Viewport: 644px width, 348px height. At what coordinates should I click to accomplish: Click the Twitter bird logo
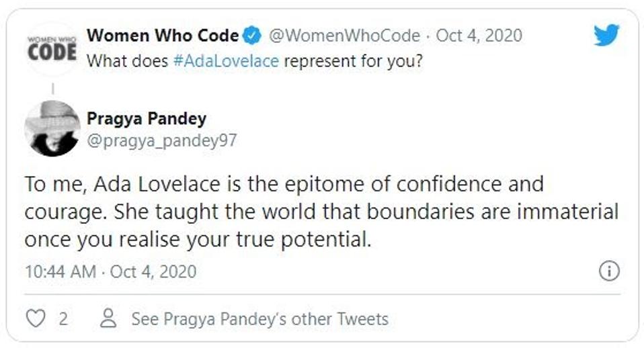point(605,36)
